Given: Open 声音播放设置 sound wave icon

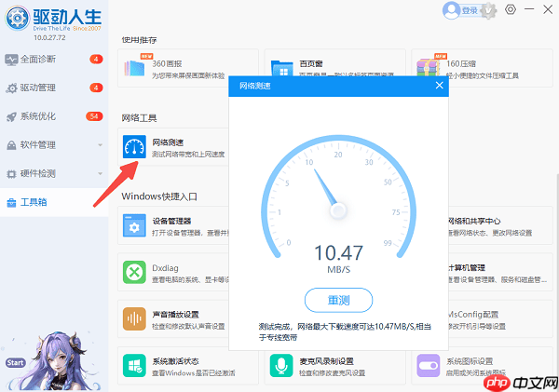Looking at the screenshot, I should [x=134, y=319].
